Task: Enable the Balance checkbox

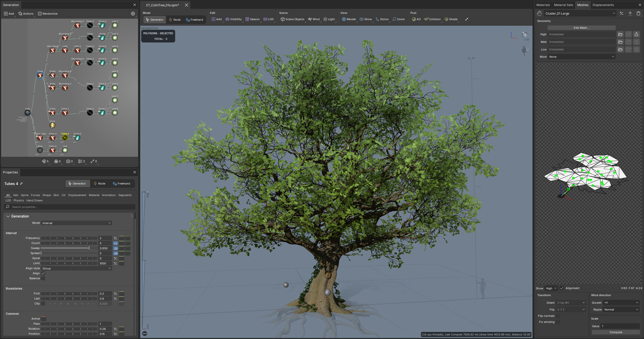Action: click(x=43, y=279)
